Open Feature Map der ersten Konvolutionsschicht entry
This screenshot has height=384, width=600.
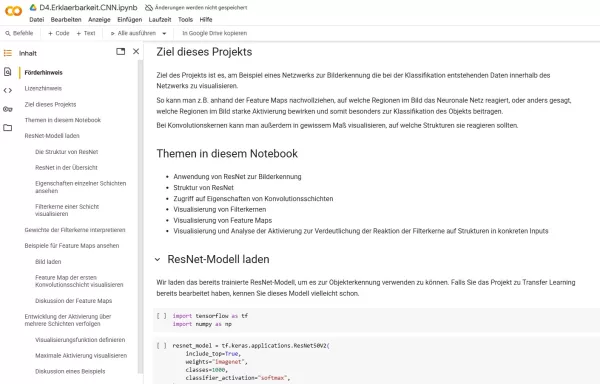point(79,281)
